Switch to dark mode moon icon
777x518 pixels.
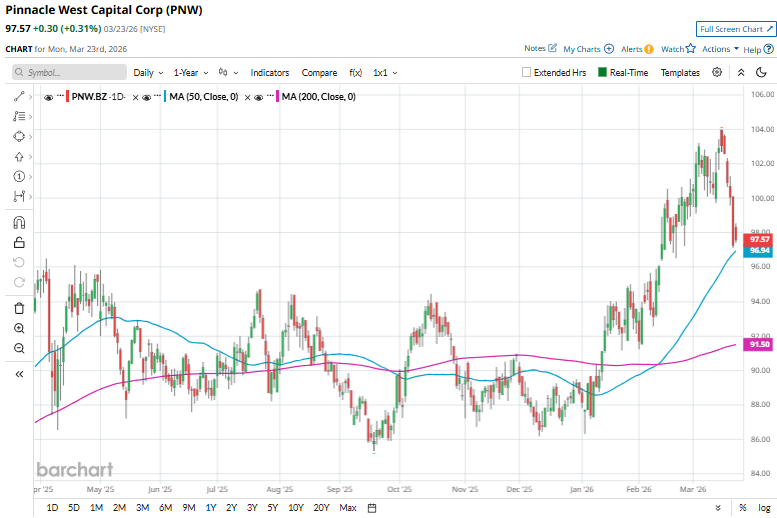[x=761, y=72]
